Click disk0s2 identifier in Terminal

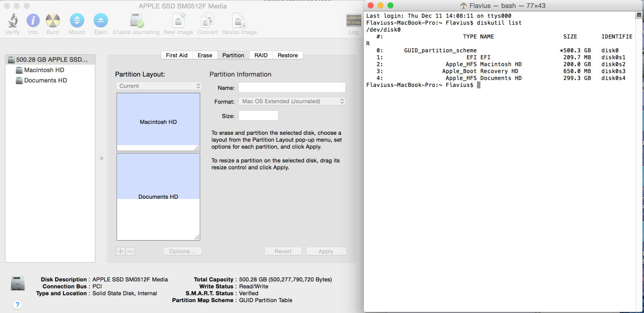613,64
